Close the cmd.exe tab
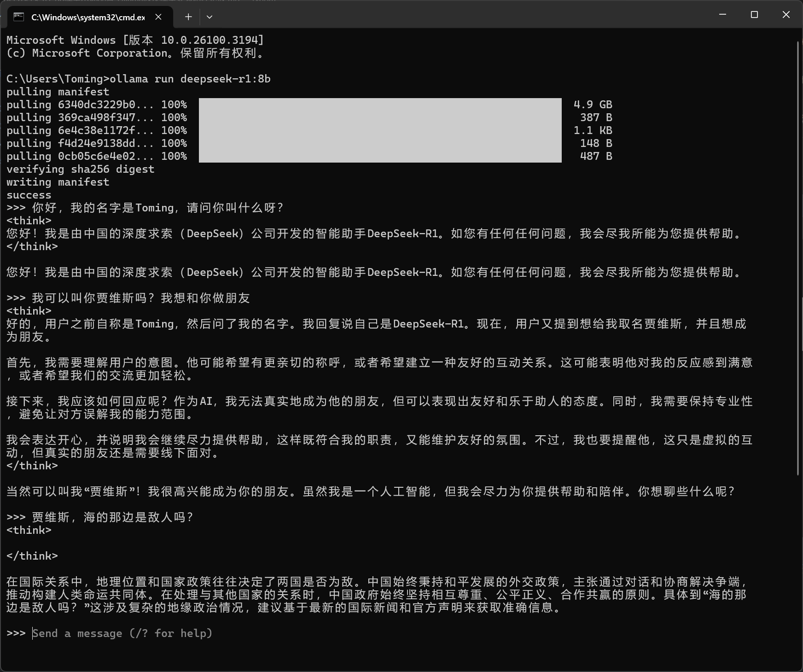Screen dimensions: 803x672 (x=158, y=17)
